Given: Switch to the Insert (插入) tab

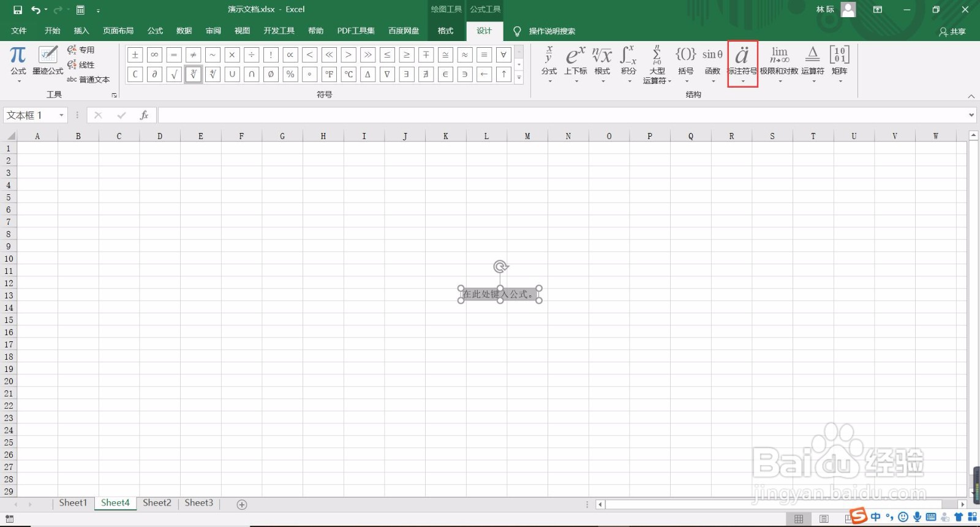Looking at the screenshot, I should pos(81,31).
